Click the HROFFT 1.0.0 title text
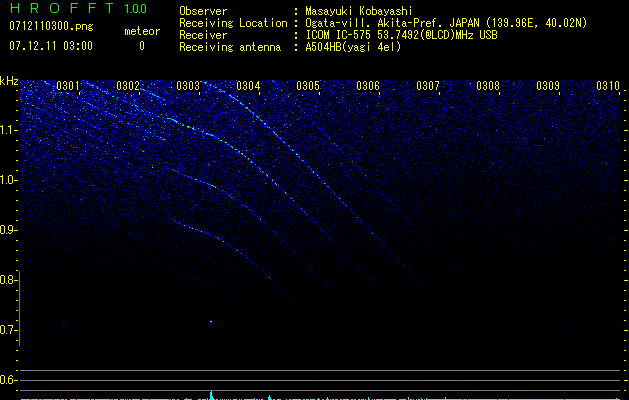This screenshot has height=400, width=629. pos(78,8)
